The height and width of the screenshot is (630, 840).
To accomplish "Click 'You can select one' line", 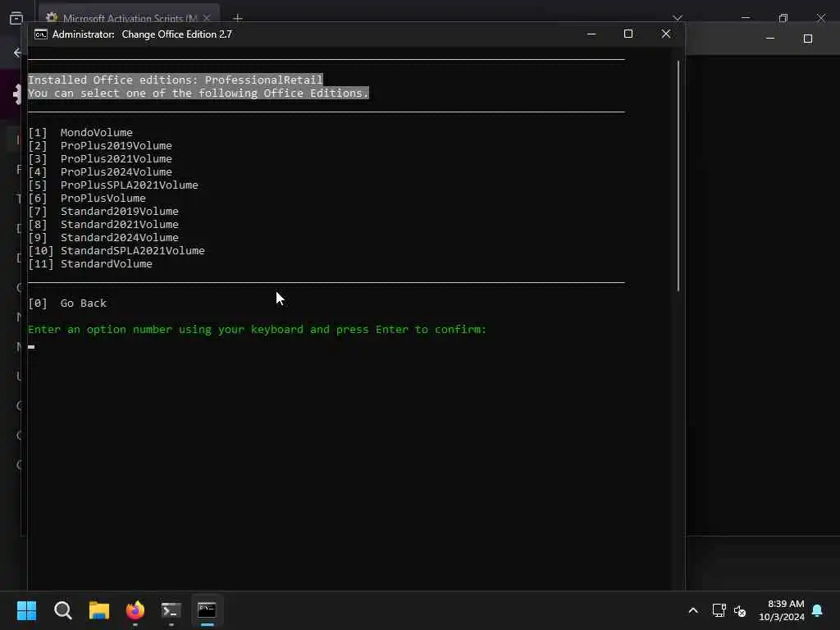I will (x=199, y=94).
